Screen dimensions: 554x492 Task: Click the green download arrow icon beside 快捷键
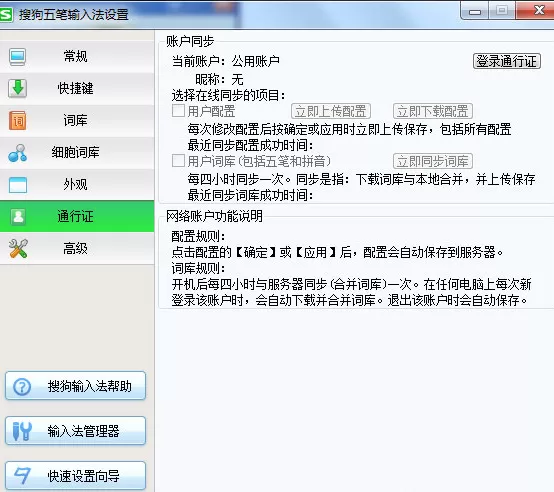tap(18, 88)
